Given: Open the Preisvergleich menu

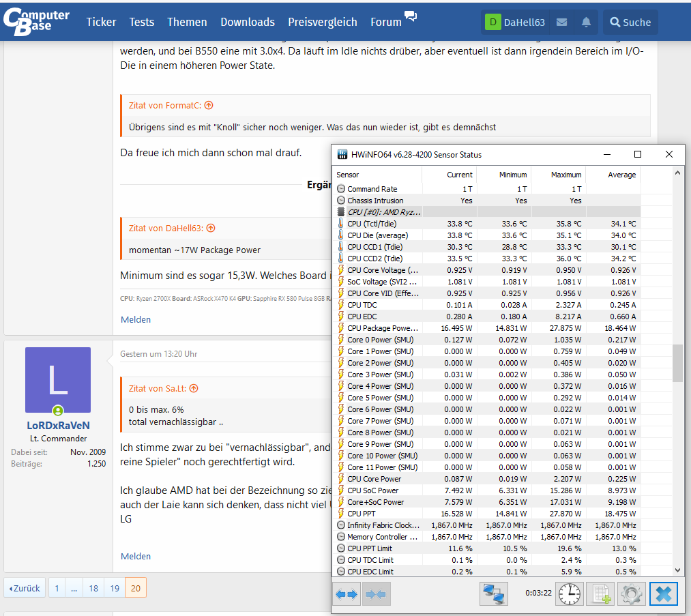Looking at the screenshot, I should [323, 22].
